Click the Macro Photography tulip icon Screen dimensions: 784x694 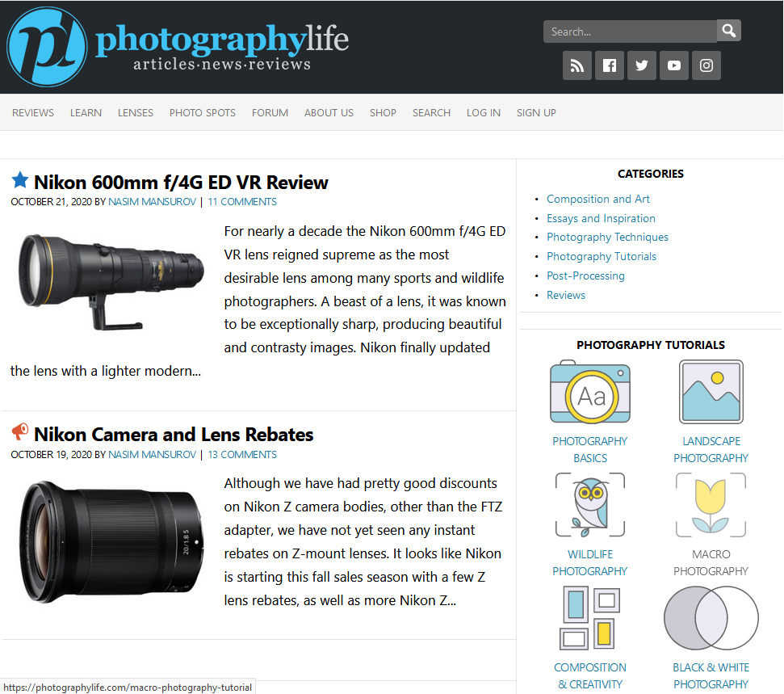tap(711, 505)
